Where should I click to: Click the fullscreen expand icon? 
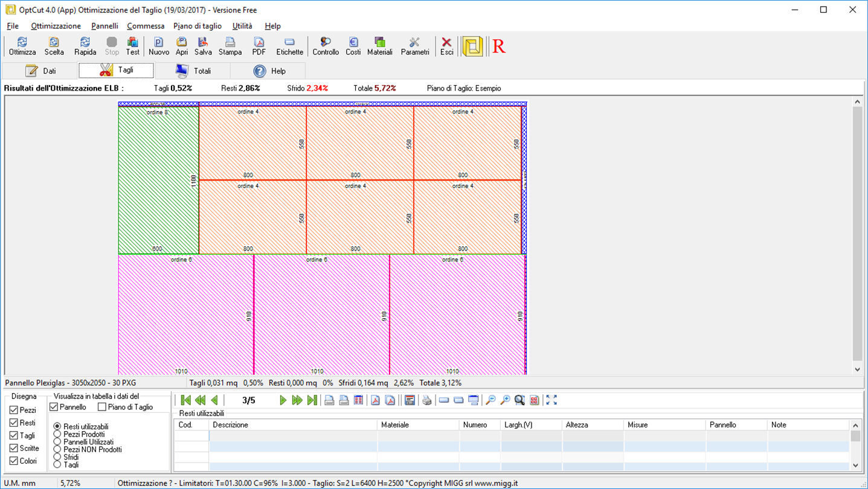[x=551, y=400]
